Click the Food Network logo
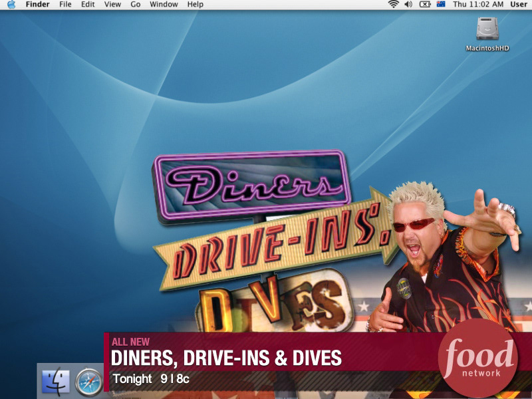The image size is (532, 399). 477,358
